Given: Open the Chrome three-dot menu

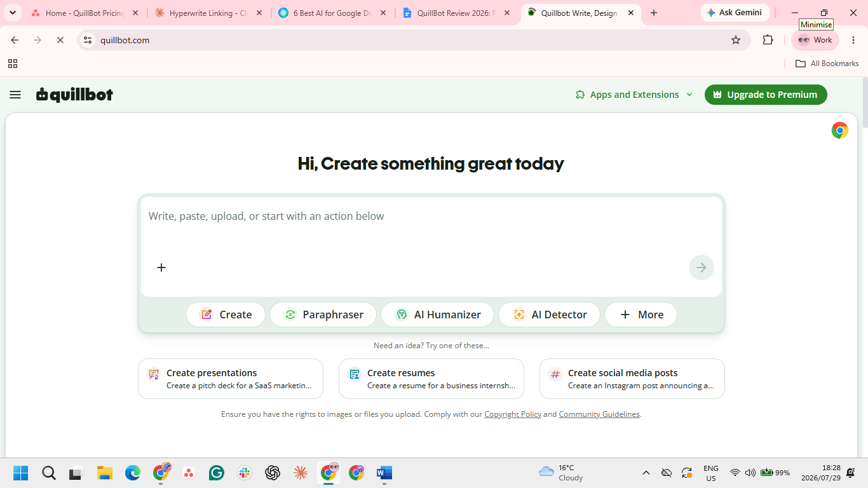Looking at the screenshot, I should (853, 40).
